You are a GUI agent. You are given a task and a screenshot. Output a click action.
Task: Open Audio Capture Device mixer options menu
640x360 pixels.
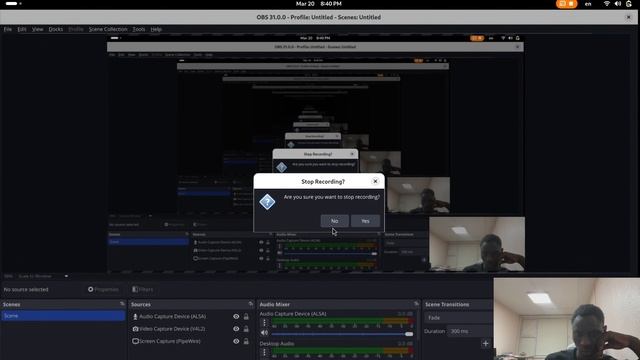pos(264,323)
